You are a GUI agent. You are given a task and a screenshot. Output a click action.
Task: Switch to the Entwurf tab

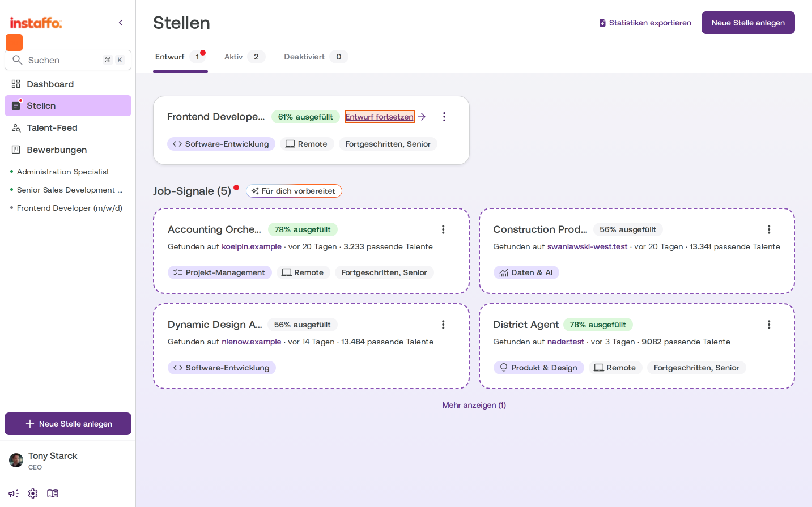[180, 57]
